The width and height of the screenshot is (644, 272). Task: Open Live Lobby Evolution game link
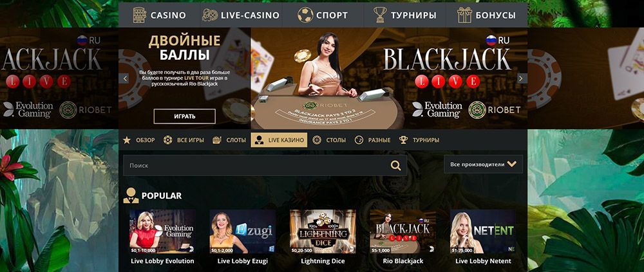(162, 261)
